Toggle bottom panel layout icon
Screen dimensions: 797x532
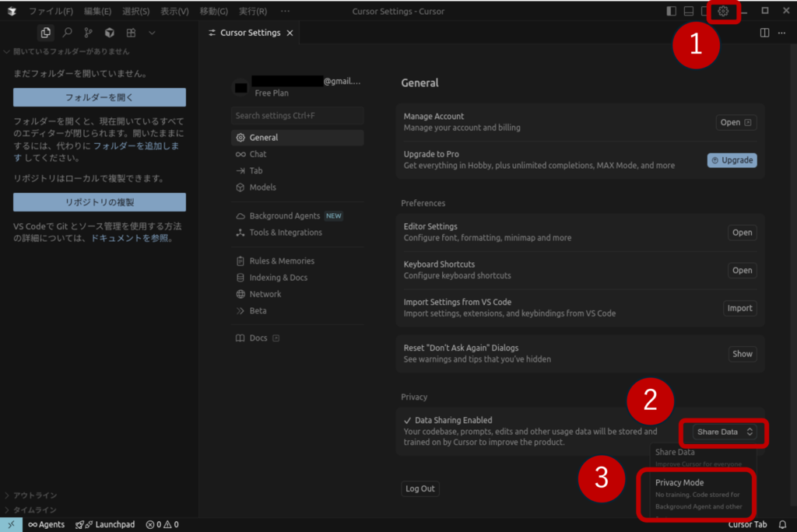[688, 11]
